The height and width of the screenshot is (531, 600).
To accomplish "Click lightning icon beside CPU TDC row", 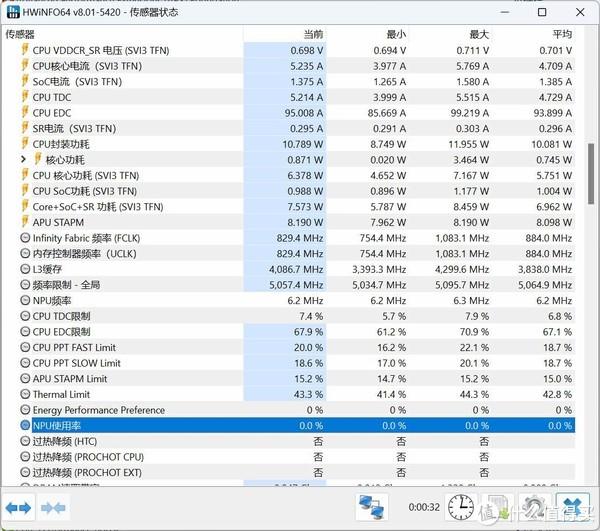I will [x=25, y=97].
